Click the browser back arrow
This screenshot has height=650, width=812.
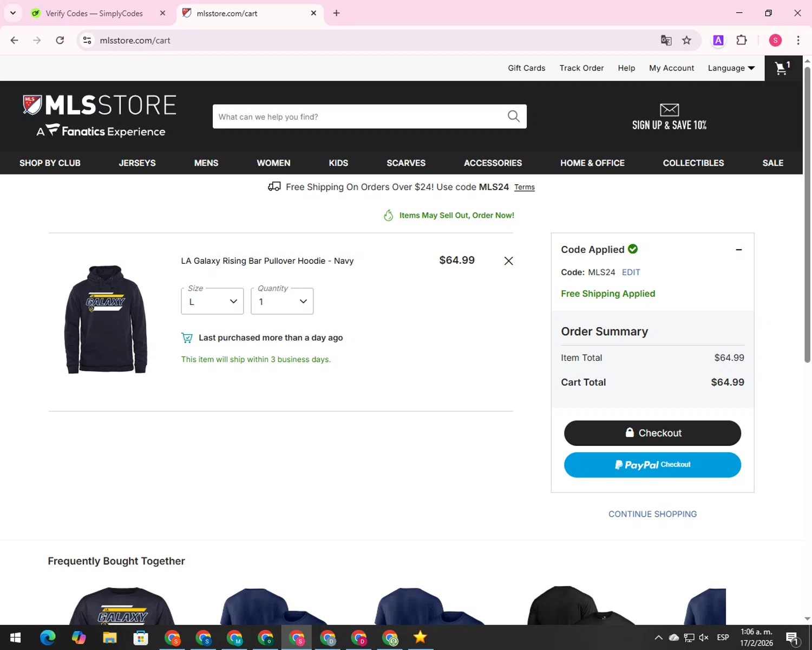click(x=15, y=40)
